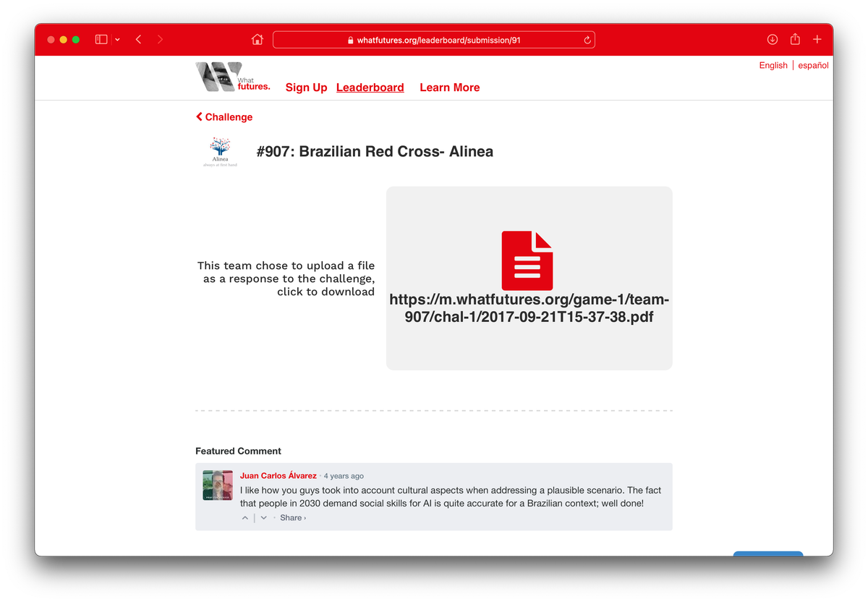Open Juan Carlos Álvarez's profile name

click(278, 476)
